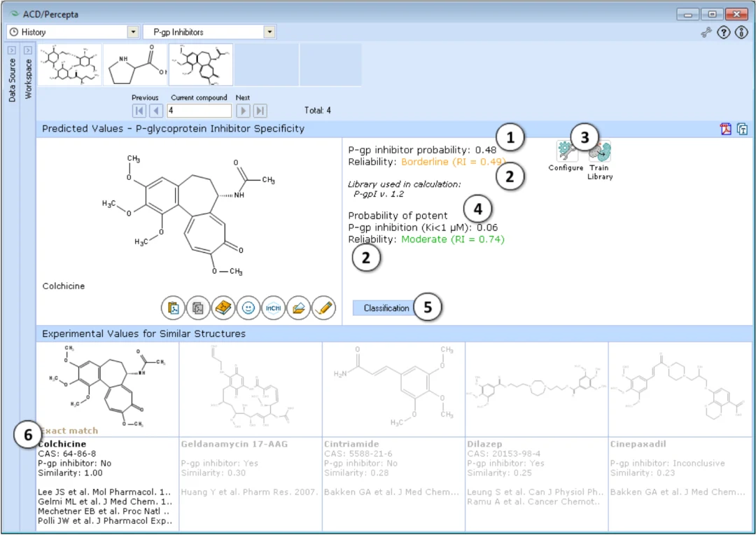
Task: Click the InChI input icon
Action: [273, 308]
